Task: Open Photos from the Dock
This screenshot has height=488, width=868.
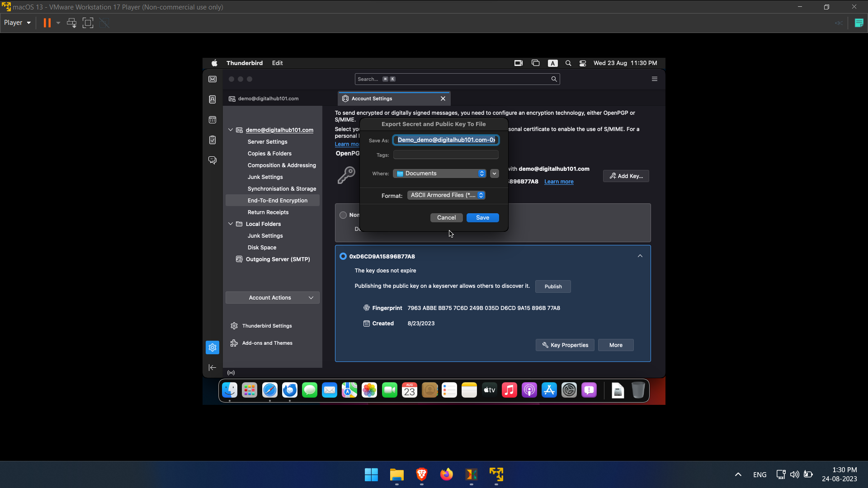Action: (x=369, y=390)
